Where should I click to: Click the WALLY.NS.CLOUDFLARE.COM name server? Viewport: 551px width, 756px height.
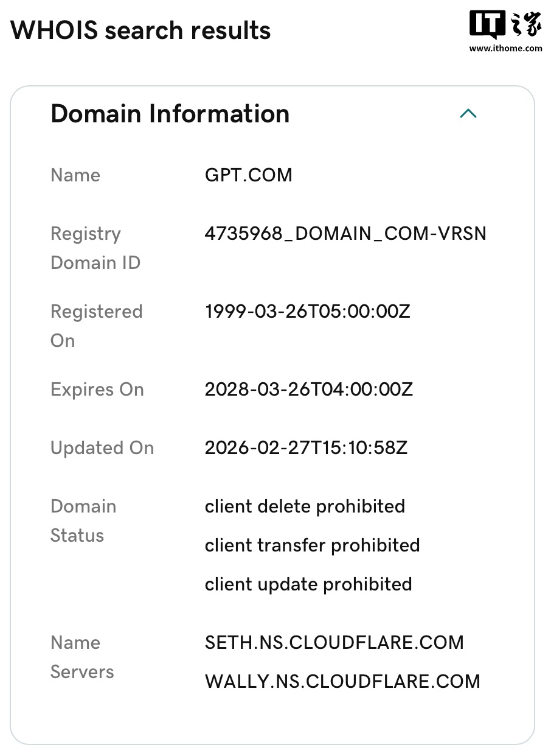(x=342, y=682)
